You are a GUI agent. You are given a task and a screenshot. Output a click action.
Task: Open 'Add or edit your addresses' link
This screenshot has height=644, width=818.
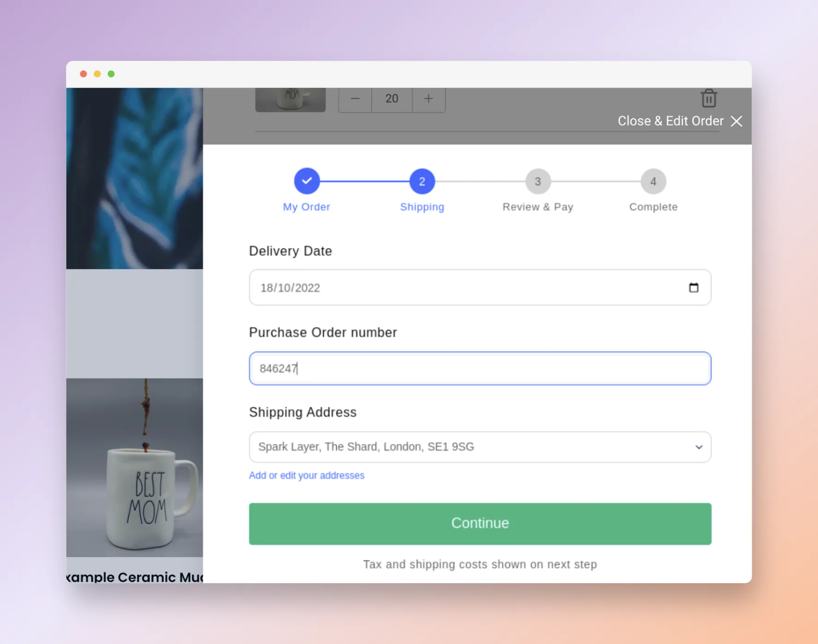click(x=307, y=475)
